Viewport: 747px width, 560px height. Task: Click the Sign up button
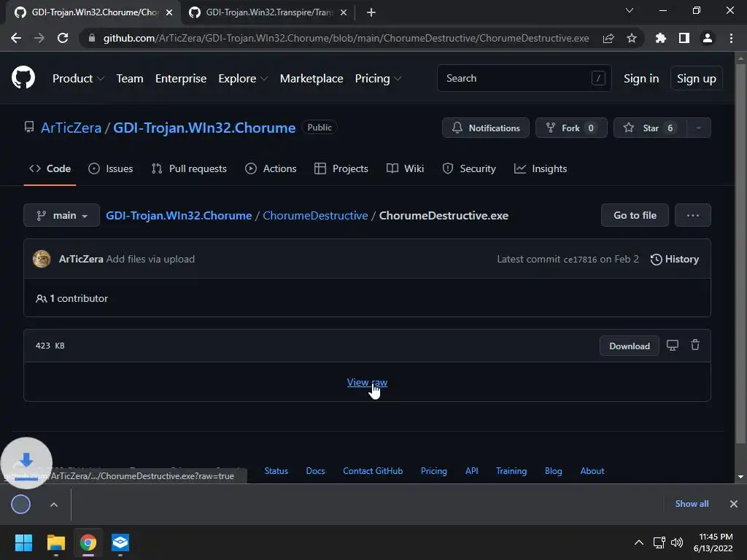coord(697,79)
